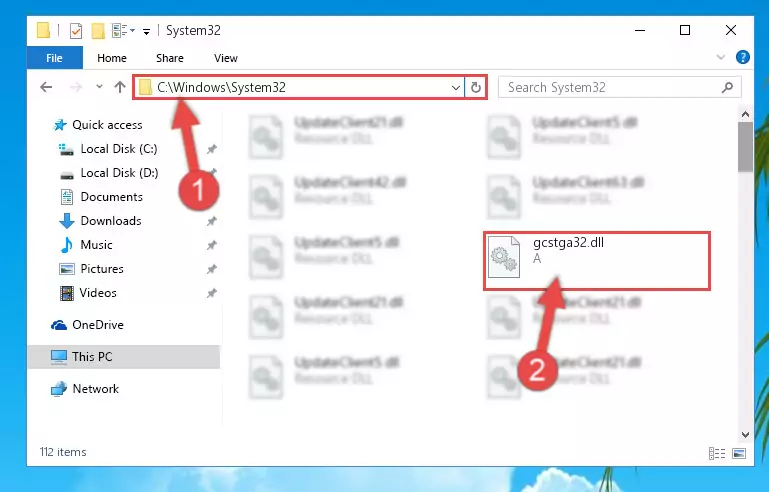Image resolution: width=769 pixels, height=492 pixels.
Task: Click the folder icon in the address bar
Action: [x=145, y=87]
